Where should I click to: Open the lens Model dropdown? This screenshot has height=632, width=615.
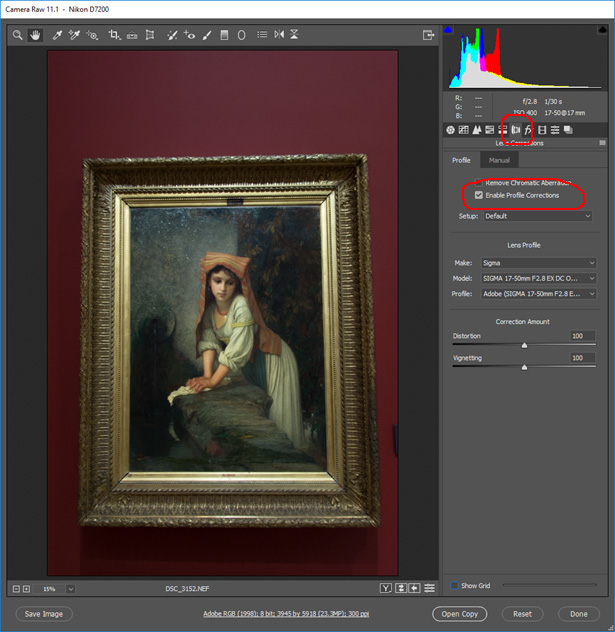(538, 278)
